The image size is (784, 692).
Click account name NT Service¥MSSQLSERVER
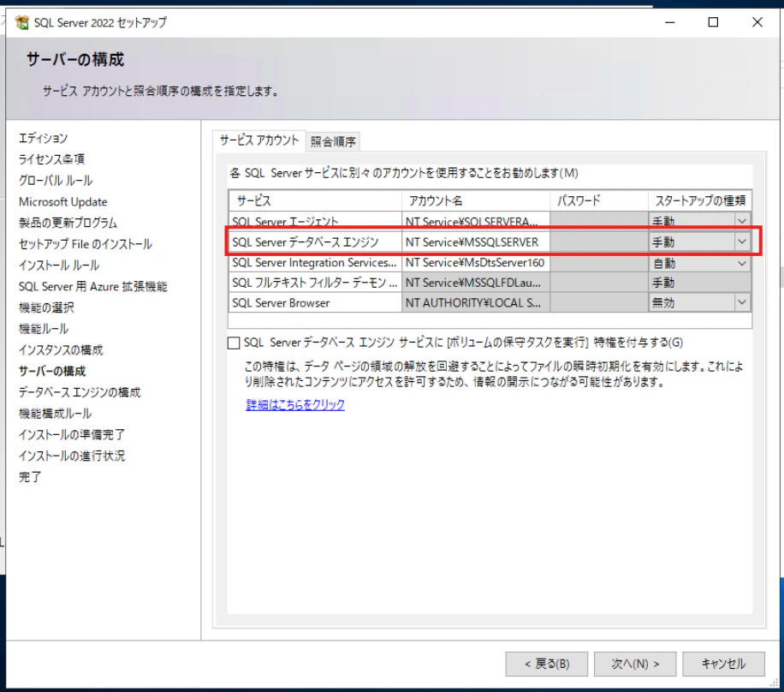point(476,242)
